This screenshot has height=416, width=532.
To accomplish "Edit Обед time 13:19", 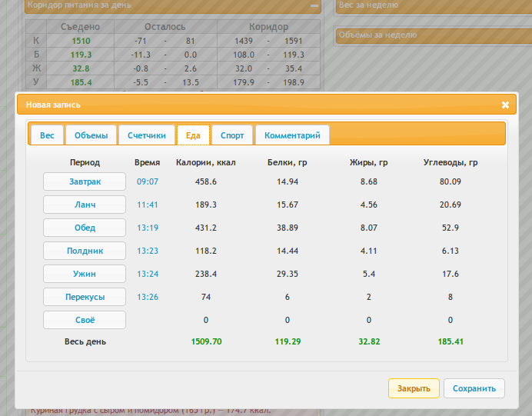I will point(148,228).
